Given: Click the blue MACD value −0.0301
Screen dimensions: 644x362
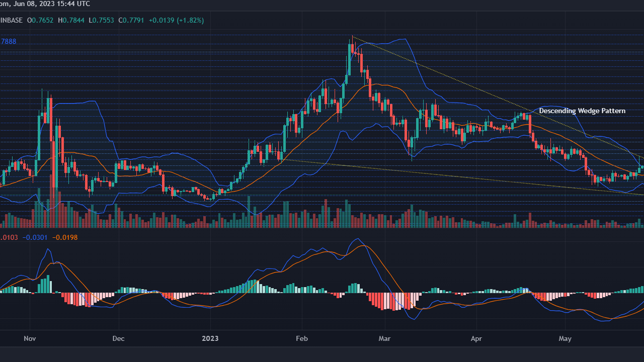Looking at the screenshot, I should (35, 237).
